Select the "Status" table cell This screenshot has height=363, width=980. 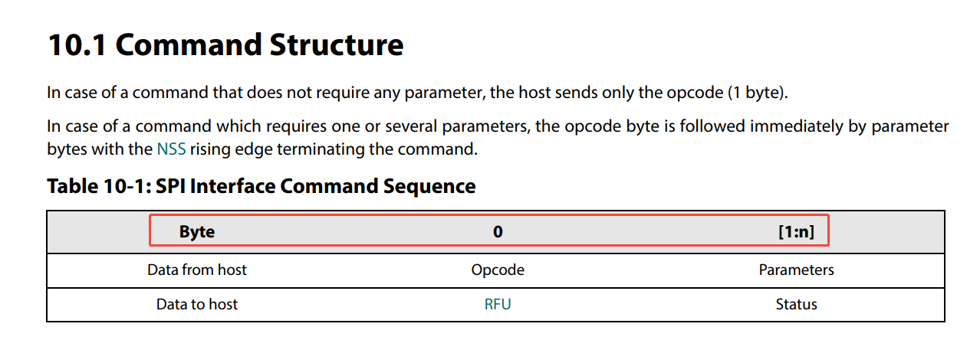tap(796, 304)
